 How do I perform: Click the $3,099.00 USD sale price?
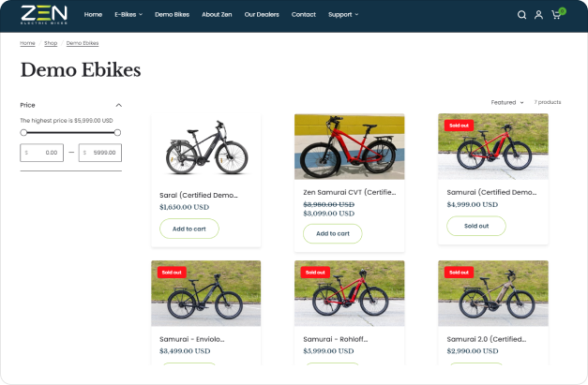[x=329, y=214]
